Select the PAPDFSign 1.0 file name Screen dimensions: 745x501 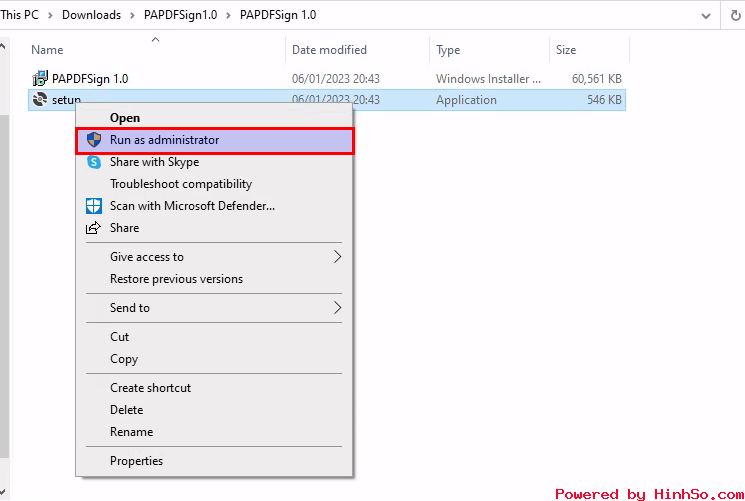coord(90,78)
